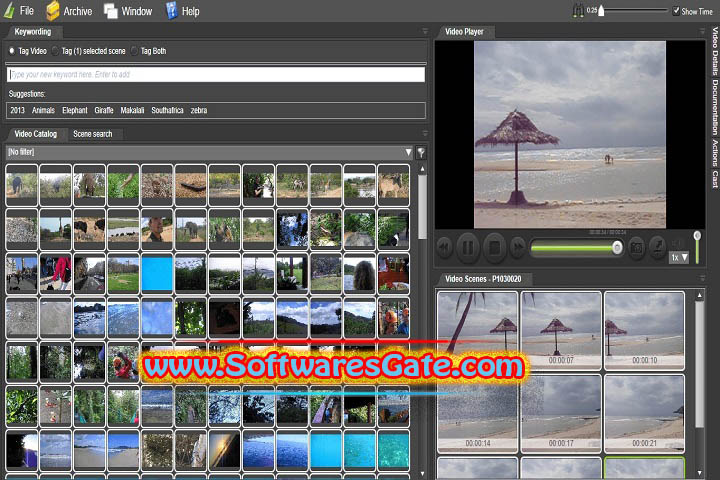Select the Tag Both radio button

pyautogui.click(x=134, y=51)
